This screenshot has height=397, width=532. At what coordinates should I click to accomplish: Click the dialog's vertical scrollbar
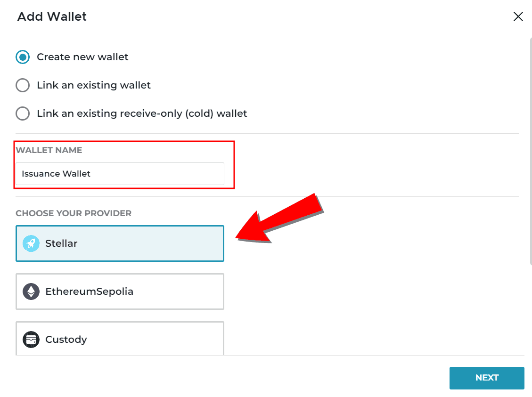coord(531,151)
